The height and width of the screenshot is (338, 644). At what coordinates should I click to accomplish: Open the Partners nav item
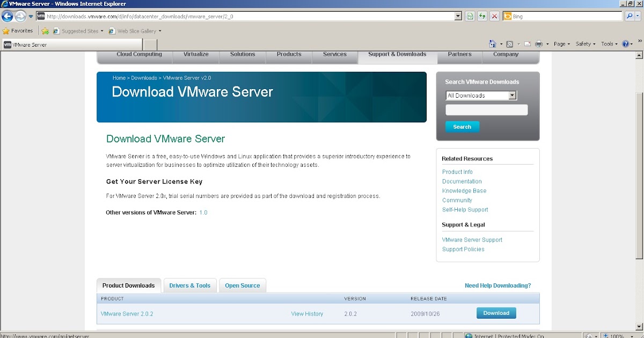(460, 54)
